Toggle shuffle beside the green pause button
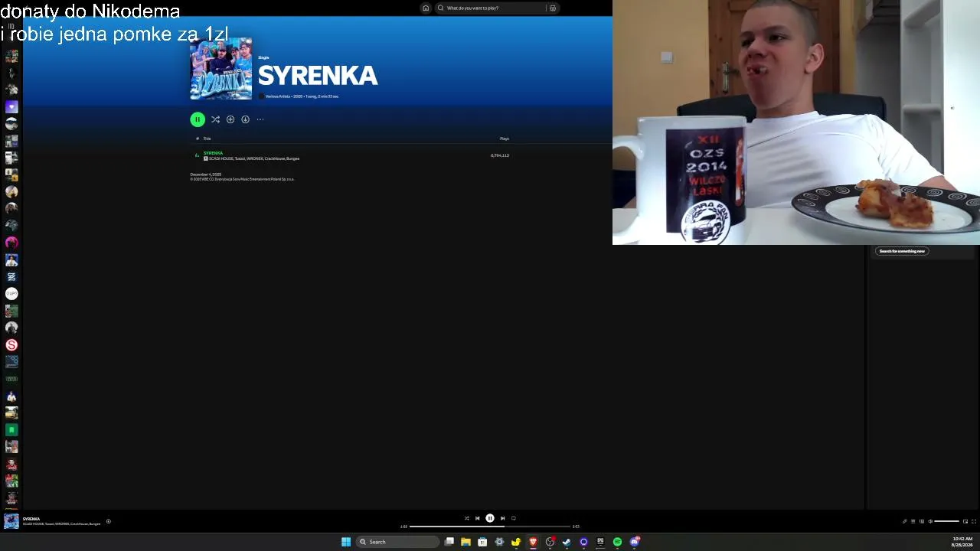Viewport: 980px width, 551px height. pyautogui.click(x=215, y=119)
